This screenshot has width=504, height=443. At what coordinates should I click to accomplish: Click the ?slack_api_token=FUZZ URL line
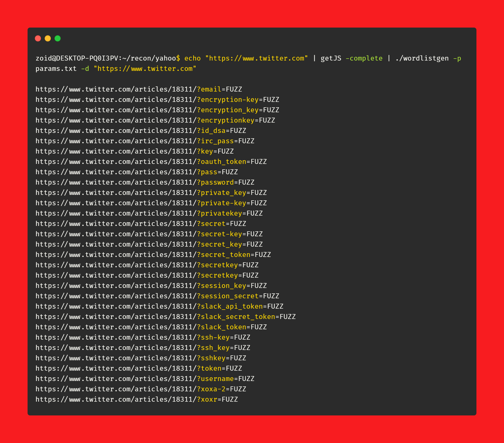pyautogui.click(x=159, y=306)
